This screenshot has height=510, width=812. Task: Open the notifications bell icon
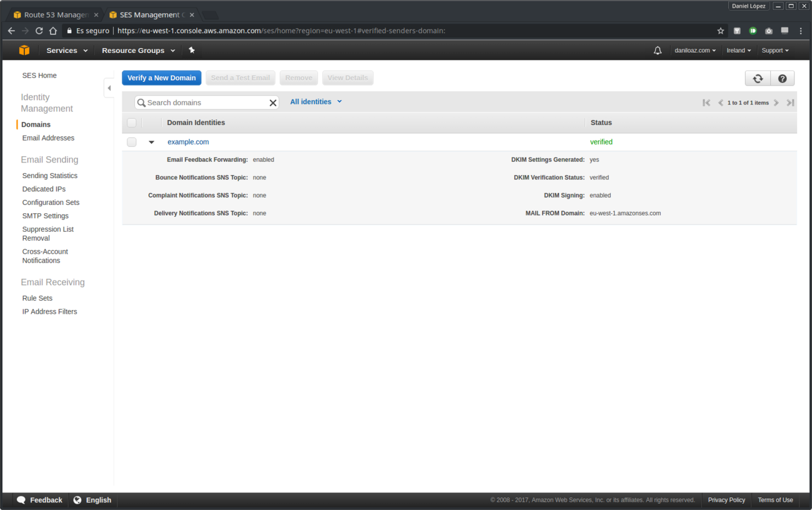(x=657, y=51)
